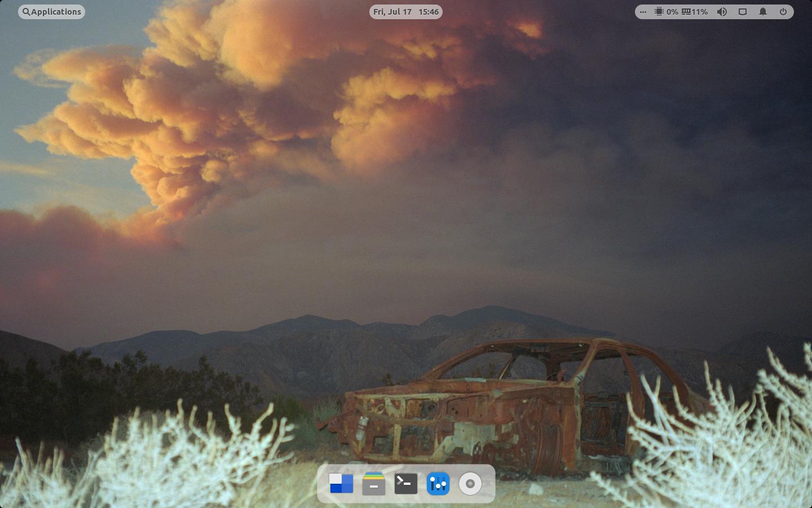Click the 11% memory usage value
The image size is (812, 508).
pyautogui.click(x=700, y=12)
